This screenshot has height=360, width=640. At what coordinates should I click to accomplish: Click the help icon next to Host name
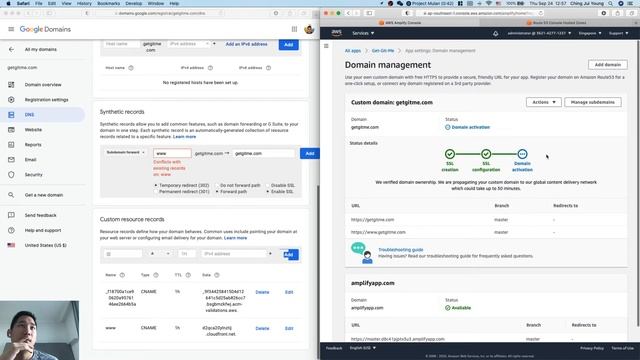131,68
